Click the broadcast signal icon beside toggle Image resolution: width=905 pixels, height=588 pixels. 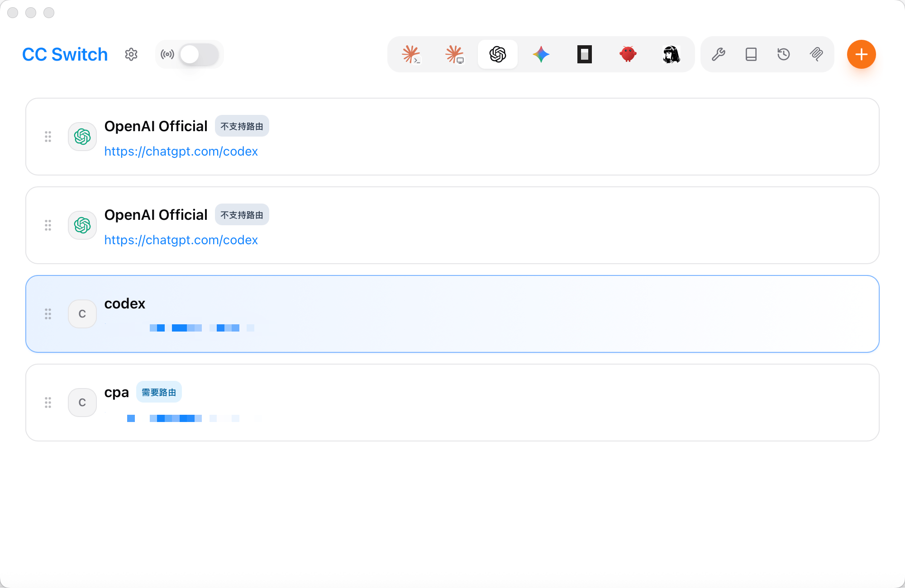point(167,54)
